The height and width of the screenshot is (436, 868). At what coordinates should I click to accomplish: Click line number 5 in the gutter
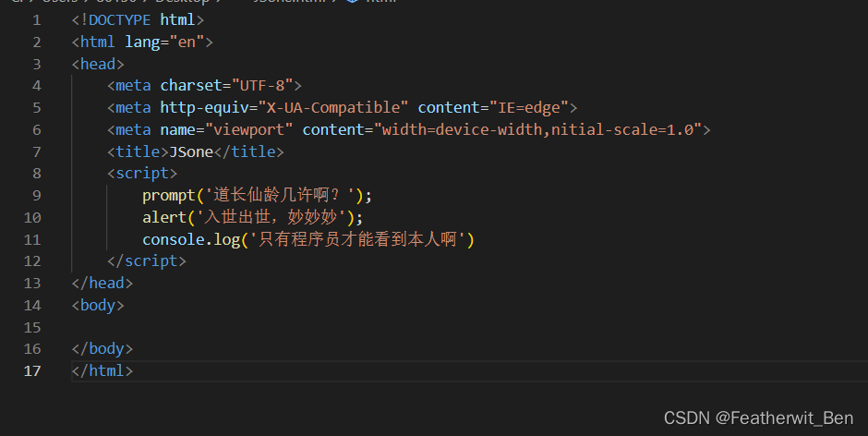37,108
